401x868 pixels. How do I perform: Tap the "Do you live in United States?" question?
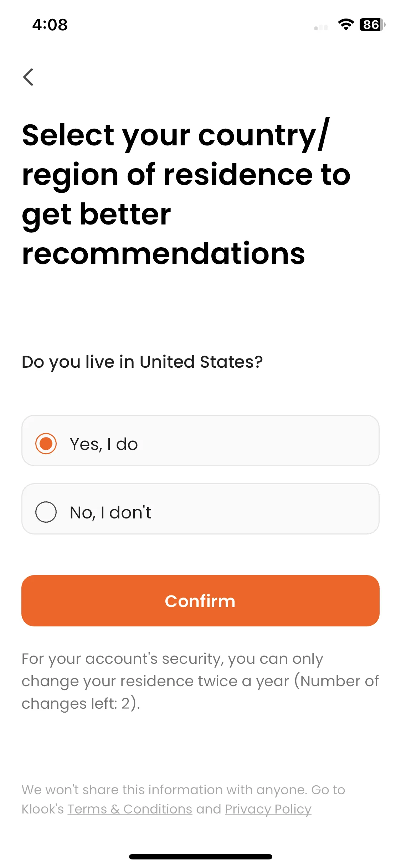[142, 362]
